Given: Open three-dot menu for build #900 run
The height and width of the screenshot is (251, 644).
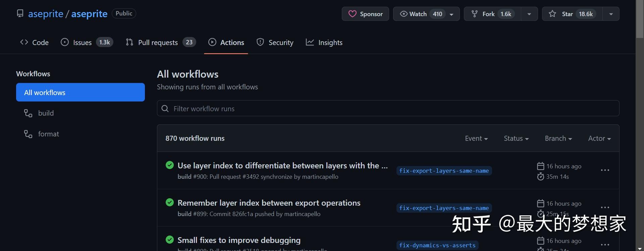Looking at the screenshot, I should [x=605, y=170].
